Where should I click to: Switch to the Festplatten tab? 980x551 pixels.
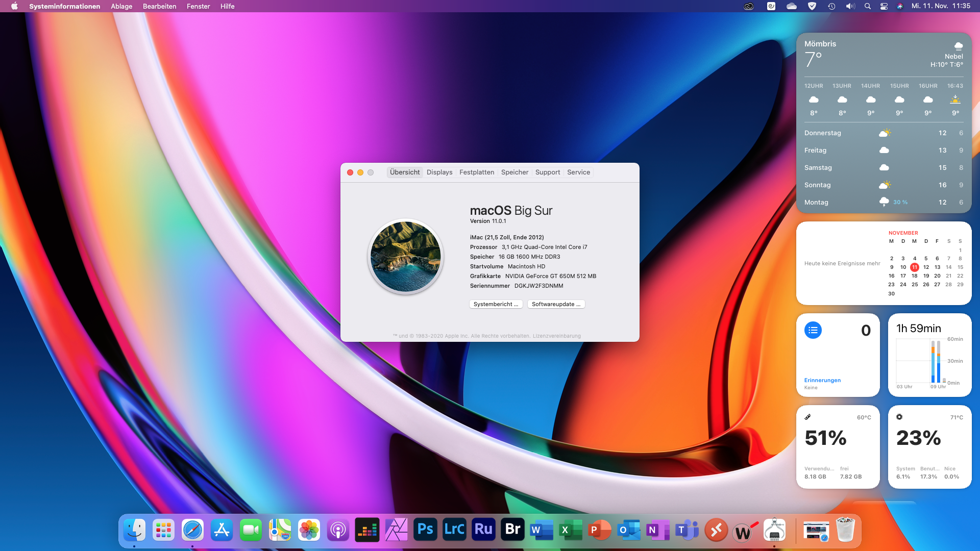[476, 172]
